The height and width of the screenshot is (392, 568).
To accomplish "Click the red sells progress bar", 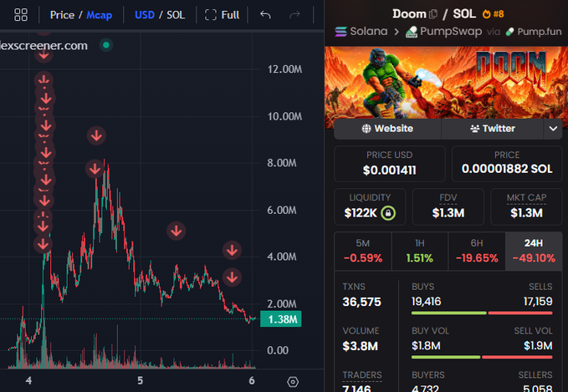I will tap(520, 313).
